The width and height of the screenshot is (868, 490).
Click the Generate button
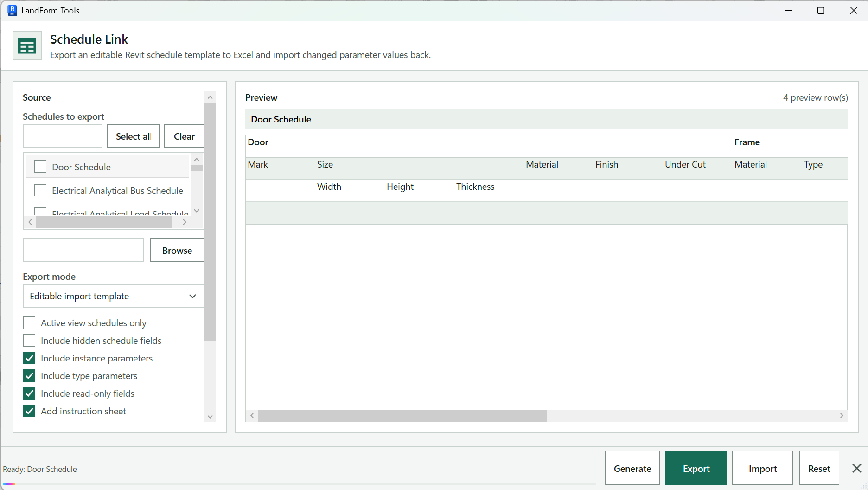pyautogui.click(x=632, y=468)
